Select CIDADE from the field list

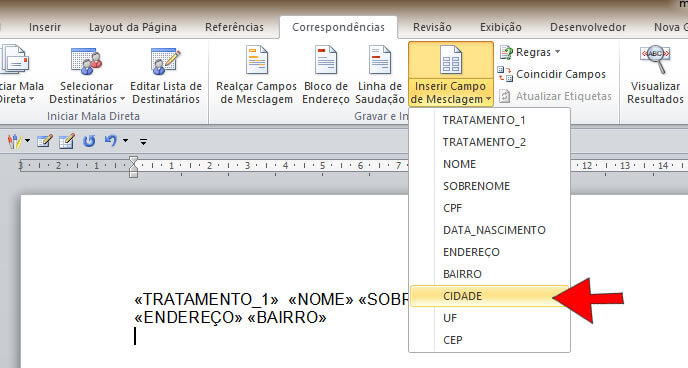489,296
